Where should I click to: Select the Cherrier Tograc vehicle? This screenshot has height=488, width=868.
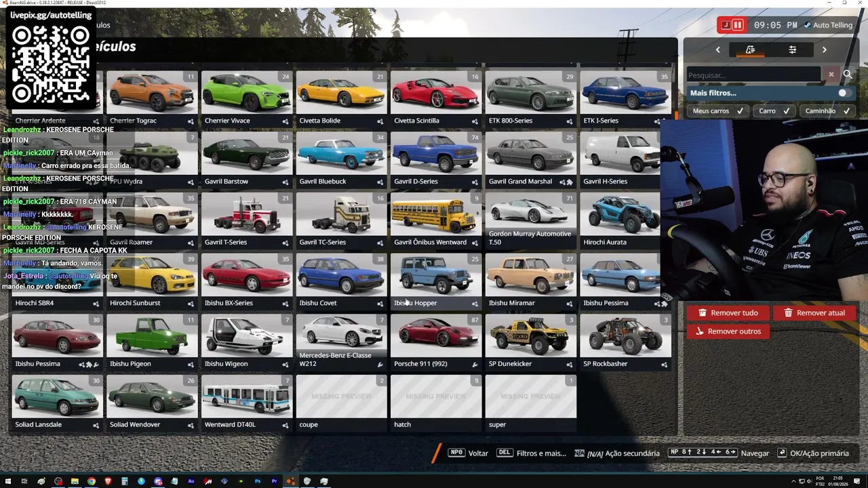pos(152,98)
